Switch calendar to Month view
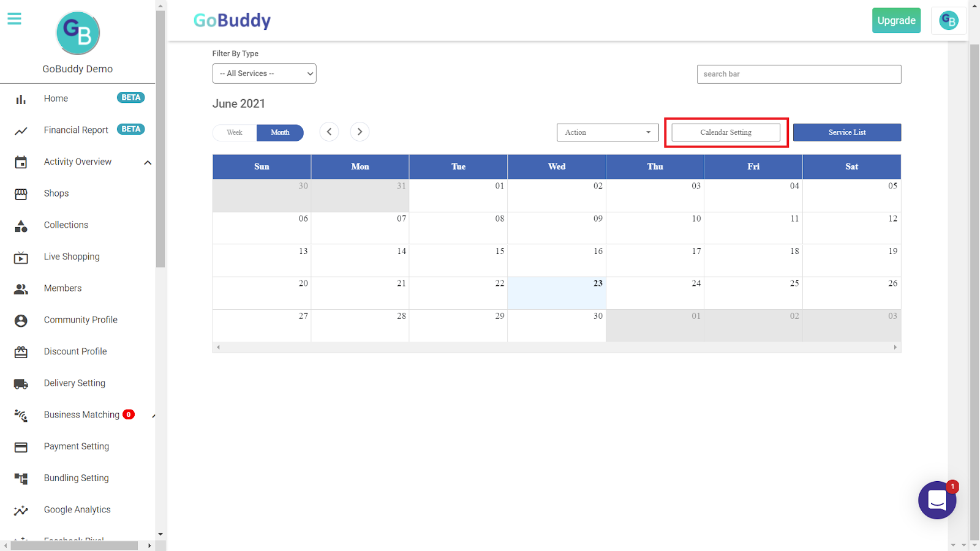The image size is (980, 551). click(280, 132)
